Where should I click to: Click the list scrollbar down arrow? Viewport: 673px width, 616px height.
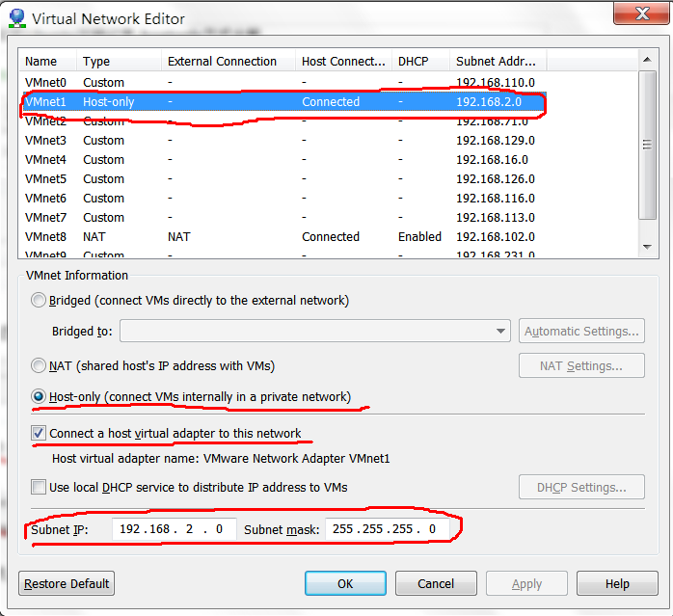click(648, 247)
